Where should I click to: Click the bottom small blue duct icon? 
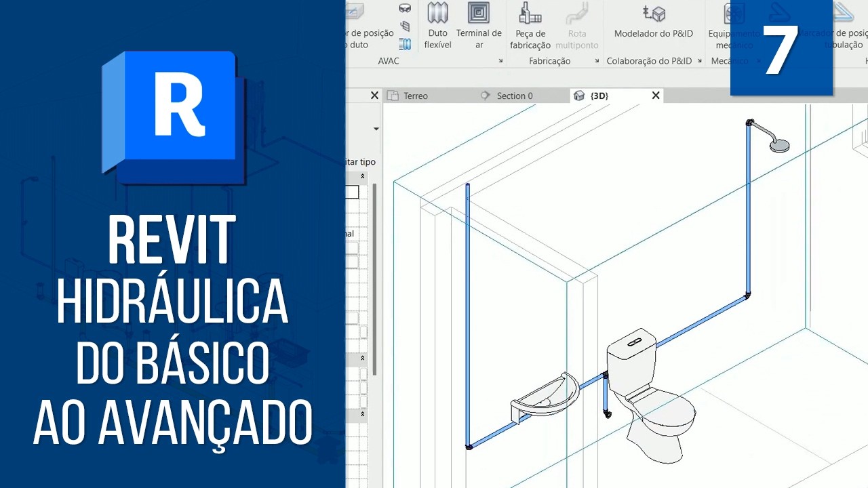tap(405, 44)
